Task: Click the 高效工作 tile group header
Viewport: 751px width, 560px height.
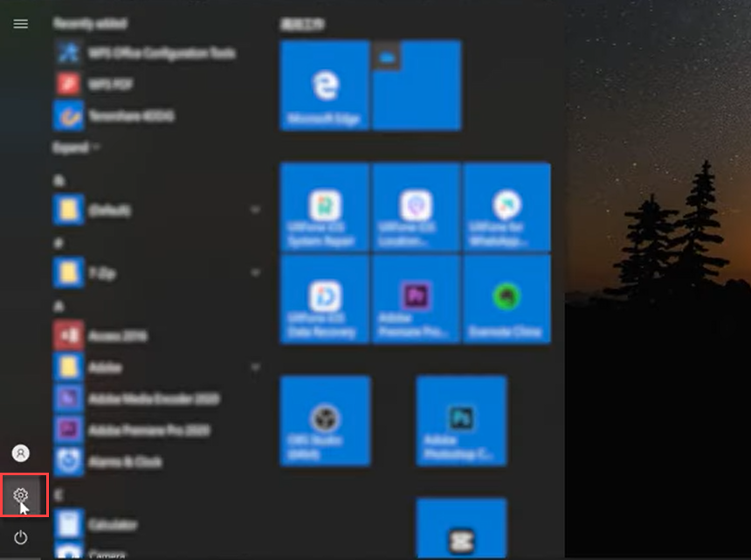Action: [x=302, y=24]
